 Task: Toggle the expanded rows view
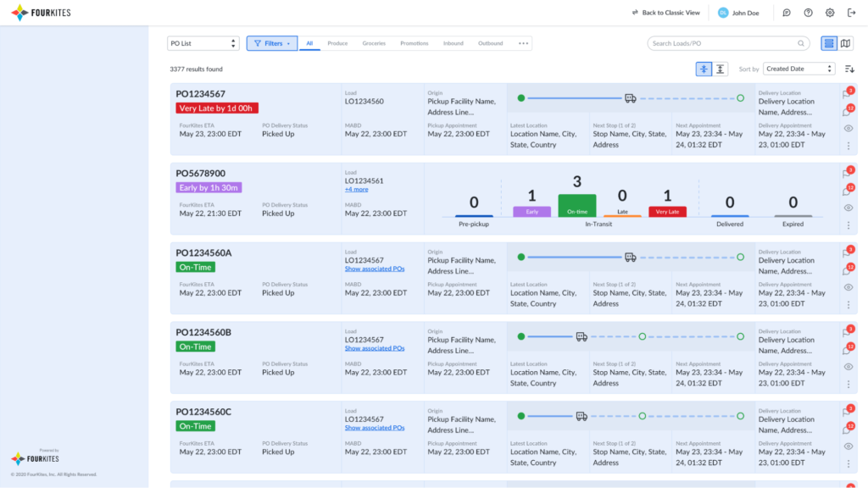(x=721, y=68)
